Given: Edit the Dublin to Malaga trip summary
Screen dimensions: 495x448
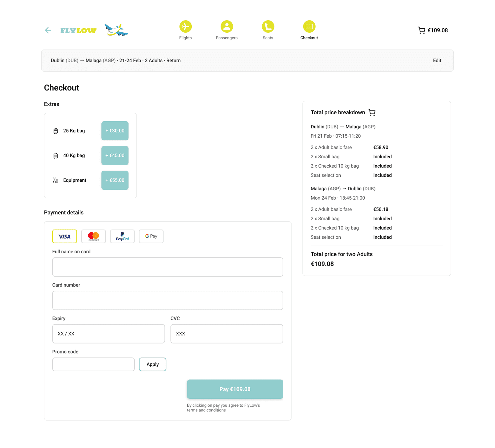Looking at the screenshot, I should [x=437, y=60].
